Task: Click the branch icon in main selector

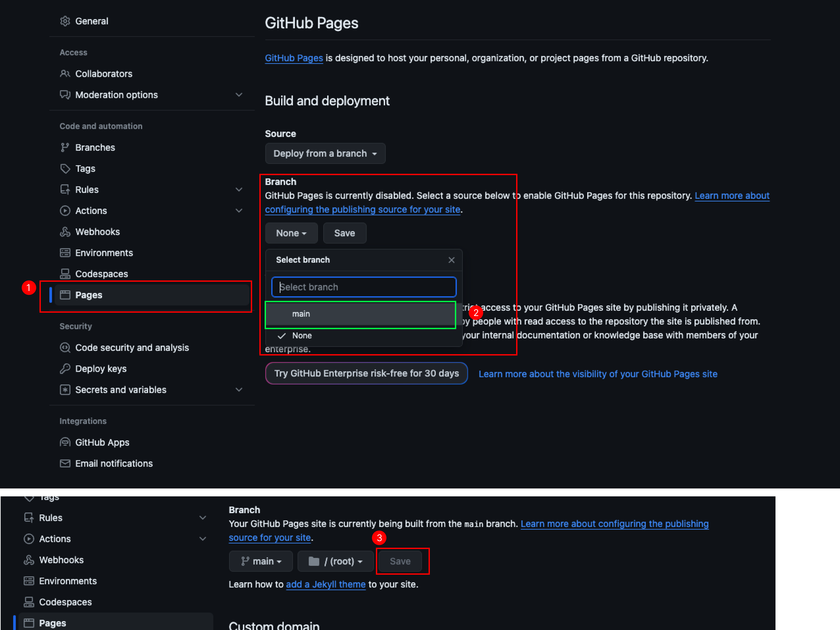Action: pyautogui.click(x=245, y=561)
